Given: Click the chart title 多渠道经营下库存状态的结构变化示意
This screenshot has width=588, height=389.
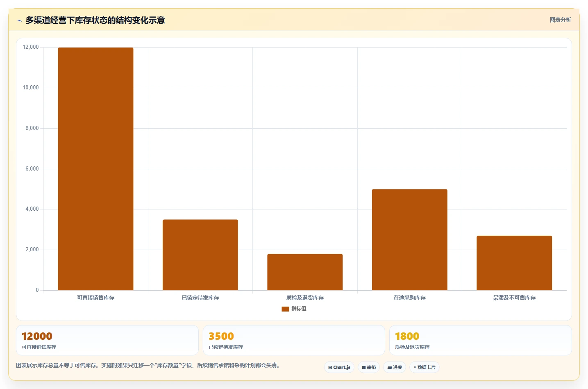Looking at the screenshot, I should 95,20.
